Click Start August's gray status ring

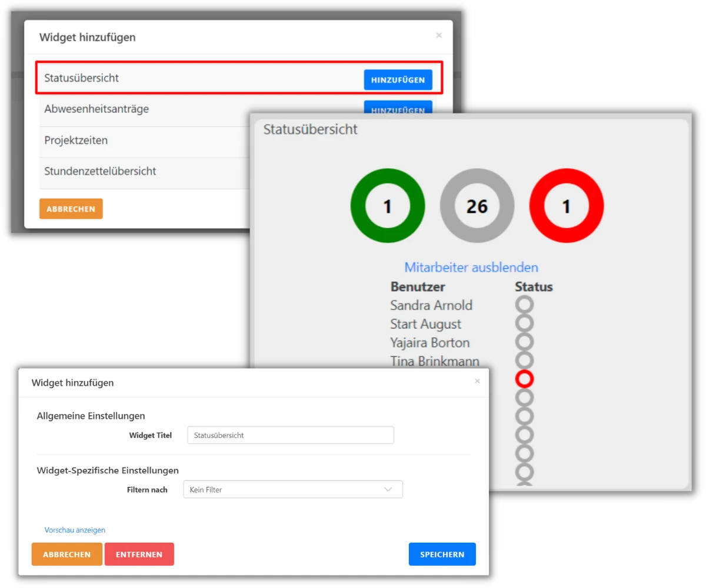coord(524,322)
